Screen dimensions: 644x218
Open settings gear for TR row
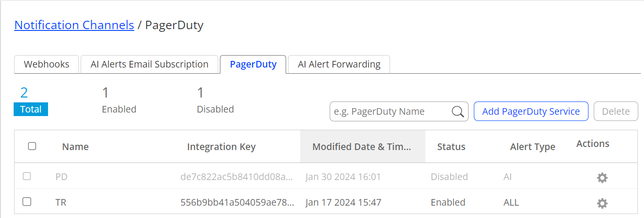[x=602, y=203]
